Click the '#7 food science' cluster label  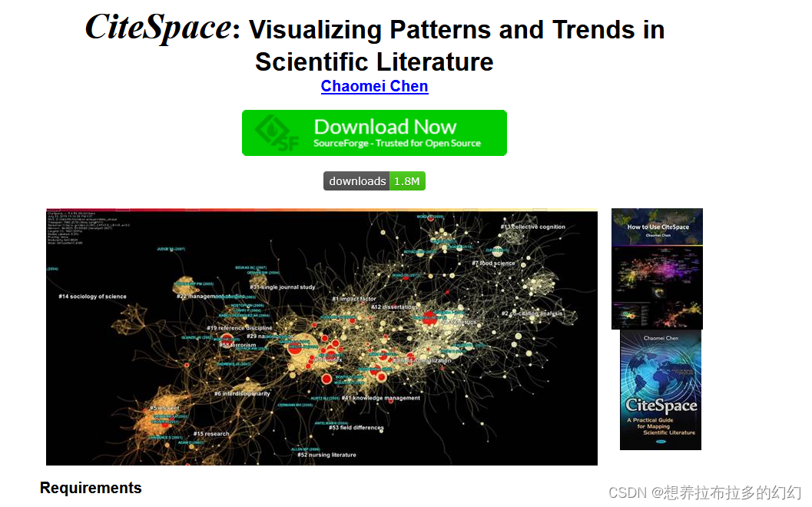point(493,263)
